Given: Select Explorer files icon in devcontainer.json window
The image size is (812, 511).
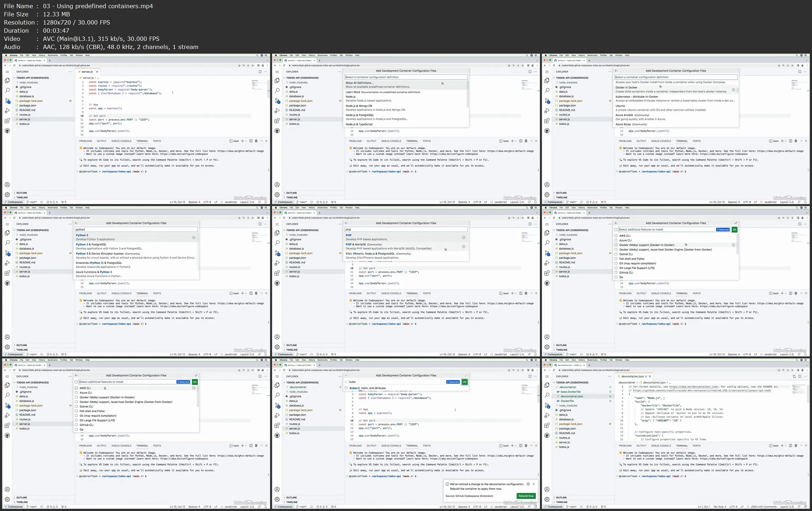Looking at the screenshot, I should click(547, 385).
